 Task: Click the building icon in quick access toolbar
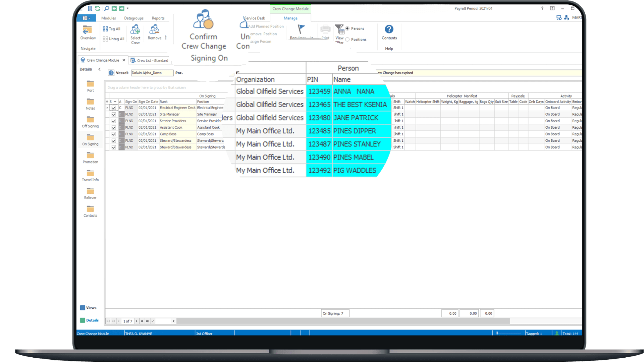point(90,8)
